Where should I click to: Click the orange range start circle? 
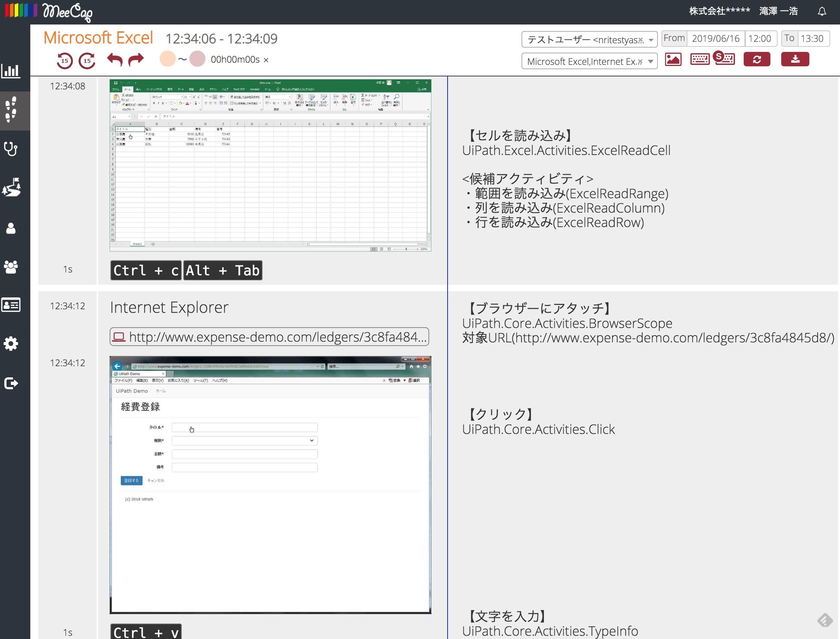pos(167,59)
